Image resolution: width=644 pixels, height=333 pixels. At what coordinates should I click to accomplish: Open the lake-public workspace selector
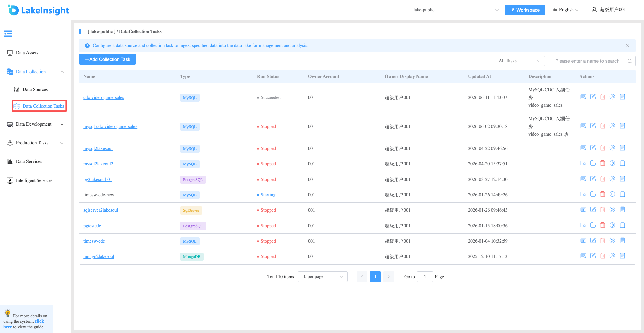pyautogui.click(x=456, y=10)
